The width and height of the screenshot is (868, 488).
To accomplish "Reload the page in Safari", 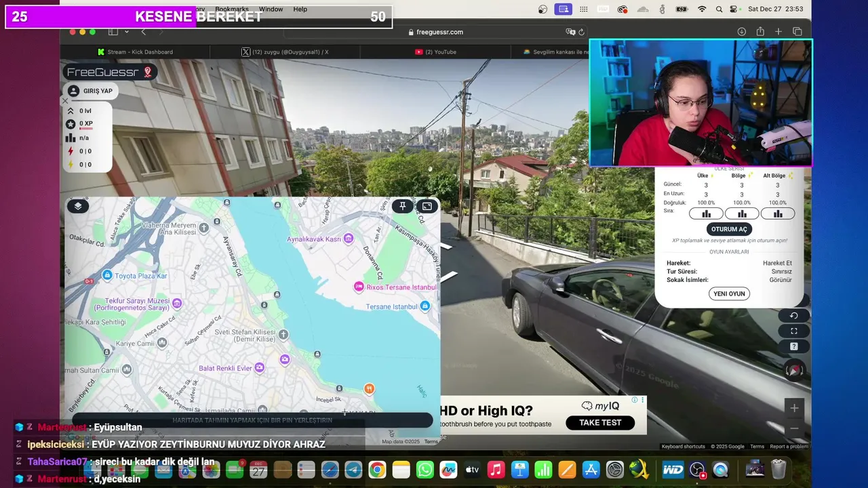I will click(581, 32).
